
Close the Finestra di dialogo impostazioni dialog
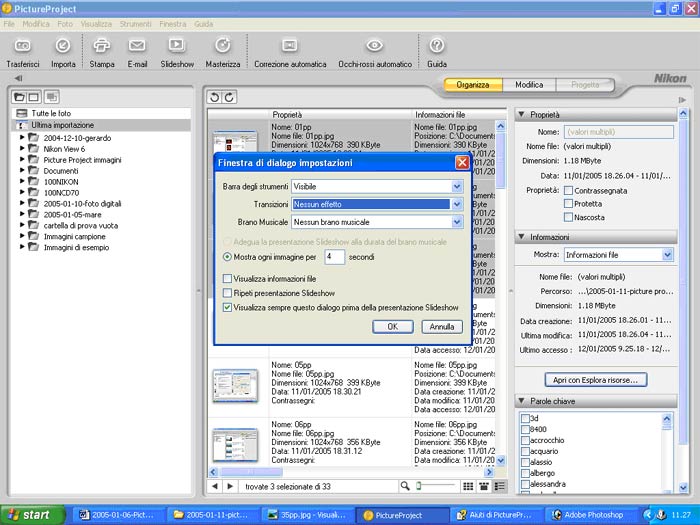tap(462, 162)
